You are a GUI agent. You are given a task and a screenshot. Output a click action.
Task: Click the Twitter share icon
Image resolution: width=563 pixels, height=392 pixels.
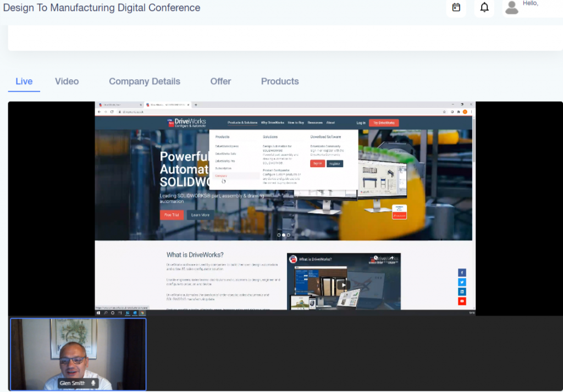462,282
